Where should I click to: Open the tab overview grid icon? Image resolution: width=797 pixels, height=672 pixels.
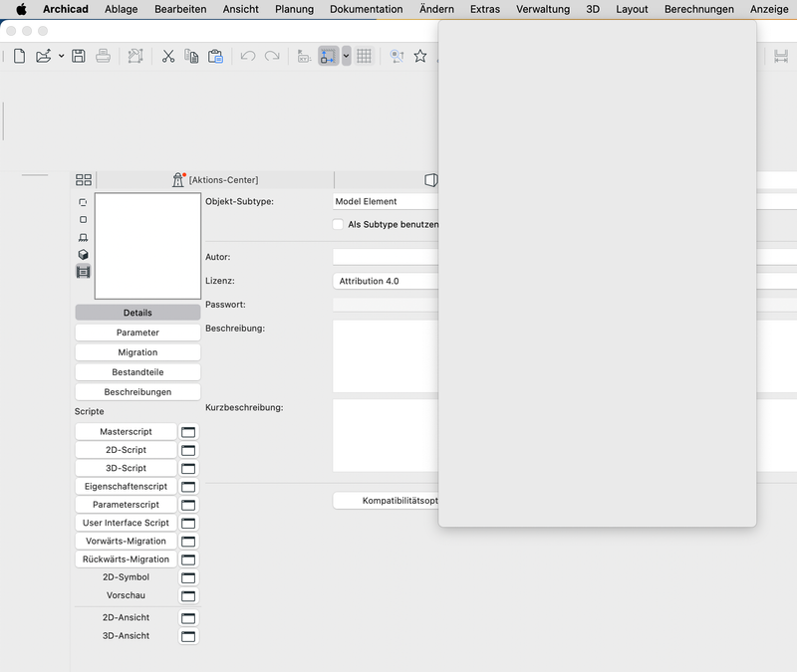click(84, 180)
